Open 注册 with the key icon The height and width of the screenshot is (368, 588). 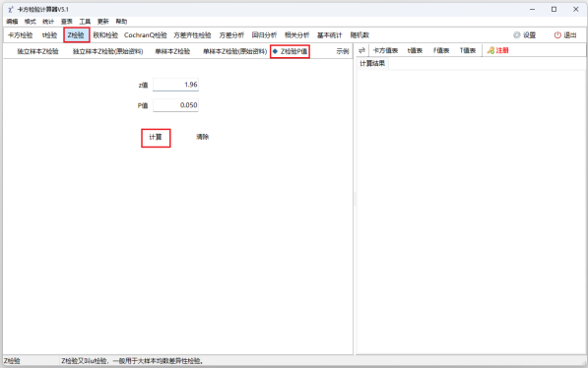497,50
